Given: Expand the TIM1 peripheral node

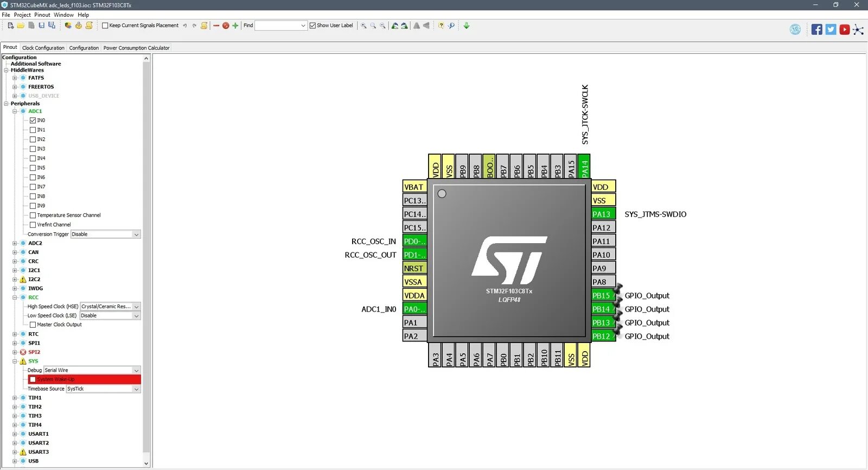Looking at the screenshot, I should (15, 398).
